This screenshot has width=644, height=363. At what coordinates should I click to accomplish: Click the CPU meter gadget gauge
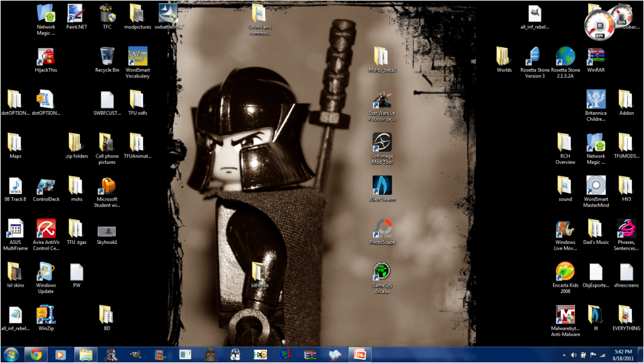pyautogui.click(x=600, y=26)
